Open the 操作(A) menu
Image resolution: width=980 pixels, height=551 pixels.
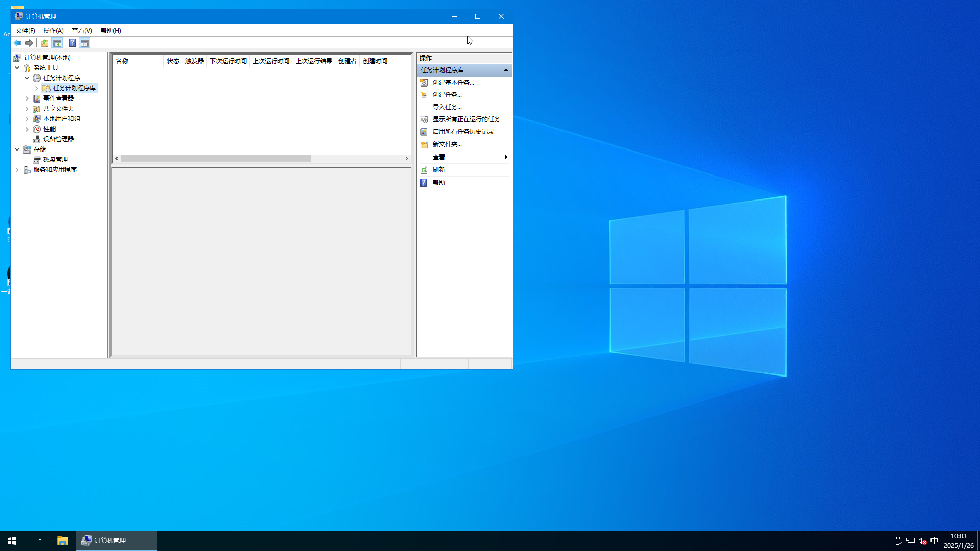[53, 31]
